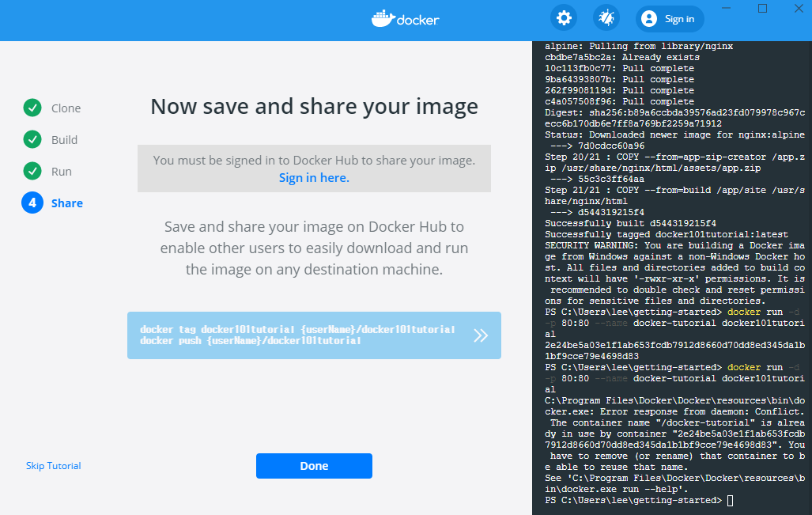Viewport: 812px width, 515px height.
Task: Click the user avatar icon in Sign in
Action: 649,19
